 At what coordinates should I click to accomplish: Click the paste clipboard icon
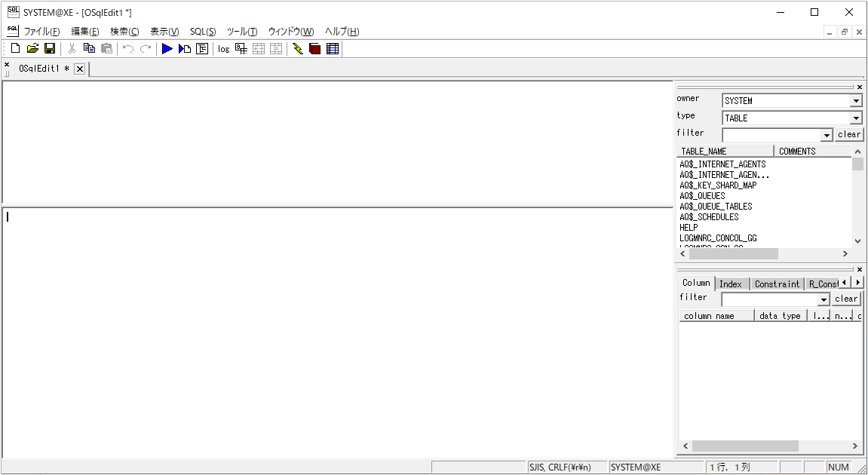click(107, 49)
